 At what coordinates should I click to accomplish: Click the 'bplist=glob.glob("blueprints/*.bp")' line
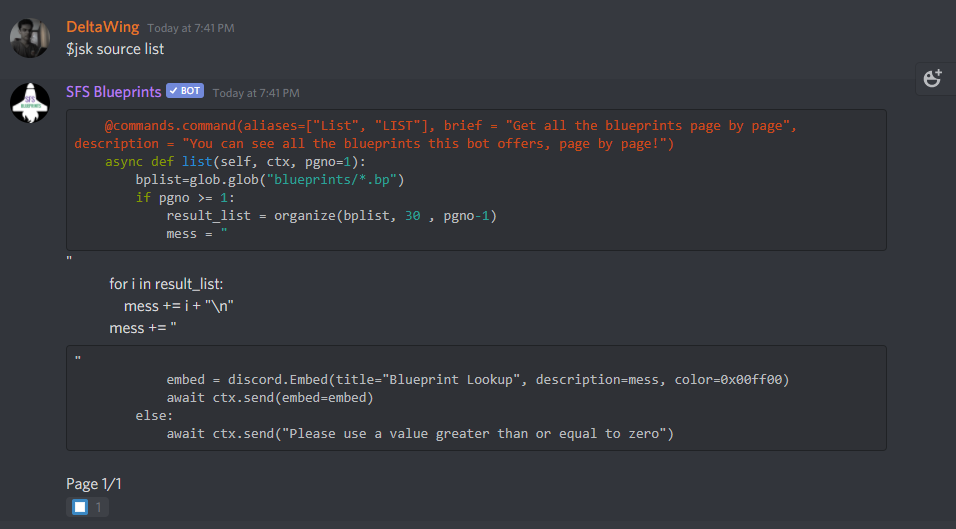point(270,180)
